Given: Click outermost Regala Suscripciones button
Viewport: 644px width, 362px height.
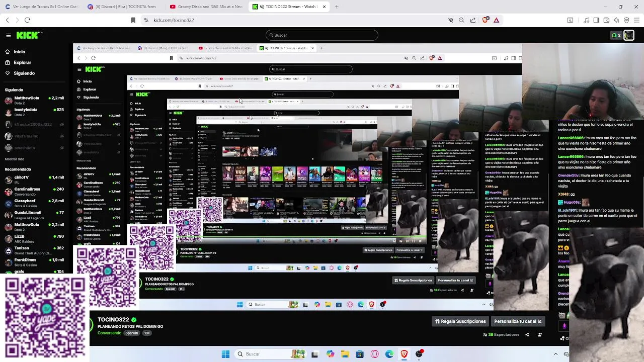Looking at the screenshot, I should (460, 321).
